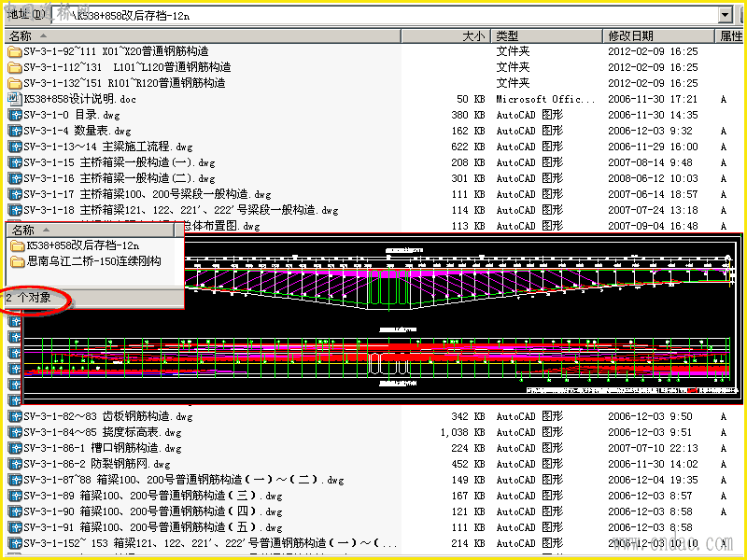Sort files by the 类型 column
747x560 pixels.
(x=546, y=36)
